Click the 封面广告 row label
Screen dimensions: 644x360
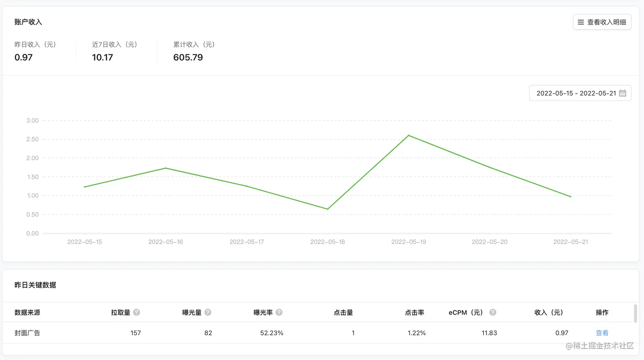point(27,333)
